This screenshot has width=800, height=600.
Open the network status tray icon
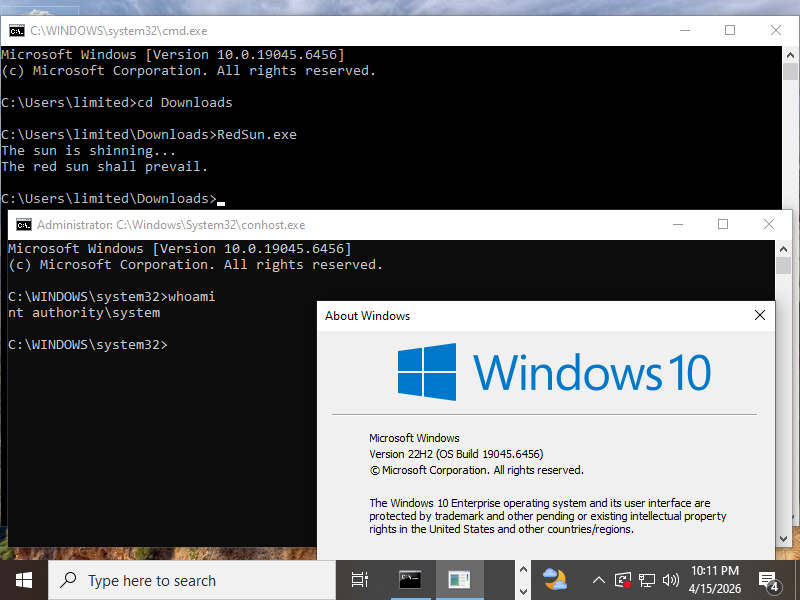pos(647,580)
